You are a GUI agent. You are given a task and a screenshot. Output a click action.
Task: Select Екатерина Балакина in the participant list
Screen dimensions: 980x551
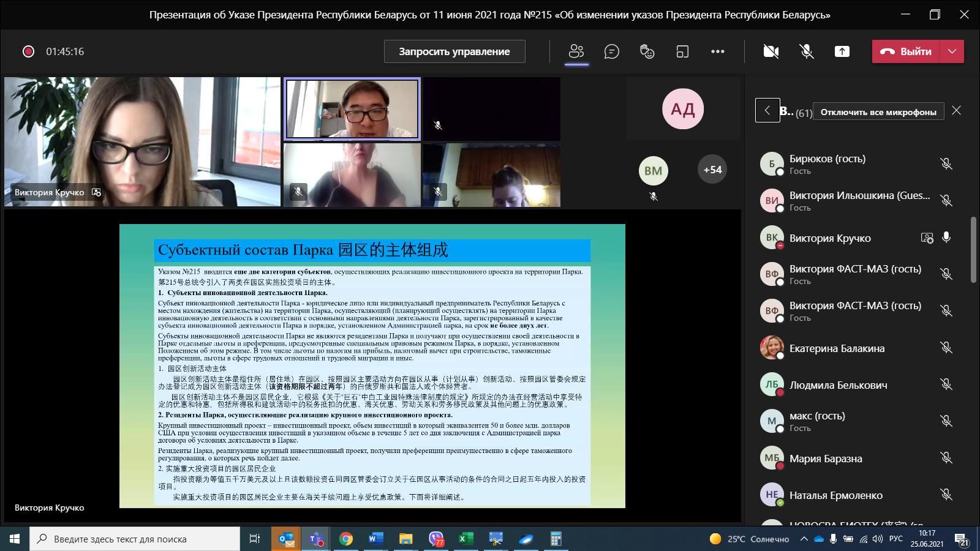837,348
